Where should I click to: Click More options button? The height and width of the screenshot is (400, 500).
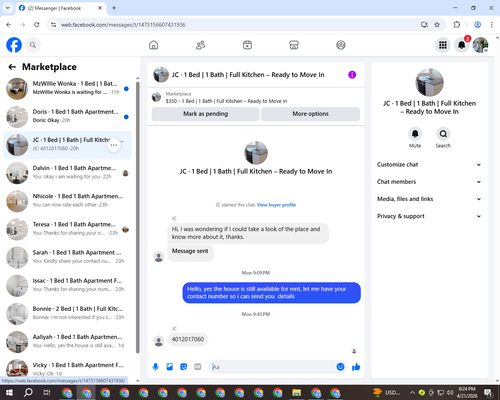(x=310, y=114)
